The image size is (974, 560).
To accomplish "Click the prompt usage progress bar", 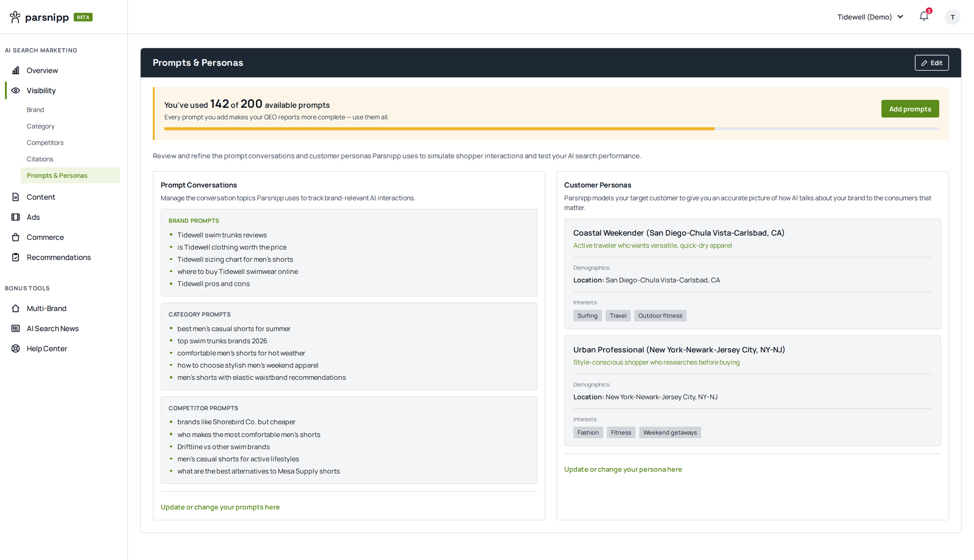I will click(x=552, y=129).
